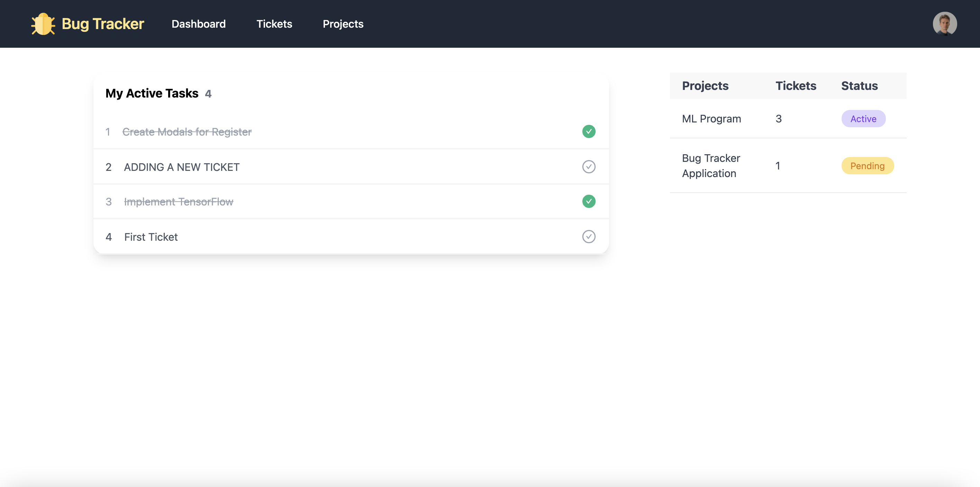The image size is (980, 487).
Task: Select the Implement TensorFlow task text
Action: (x=179, y=202)
